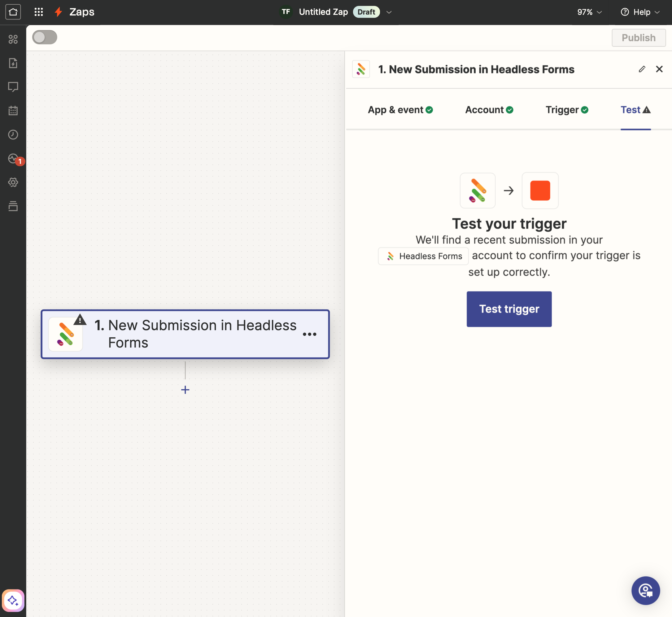
Task: Click the Headless Forms logo in panel header
Action: 361,69
